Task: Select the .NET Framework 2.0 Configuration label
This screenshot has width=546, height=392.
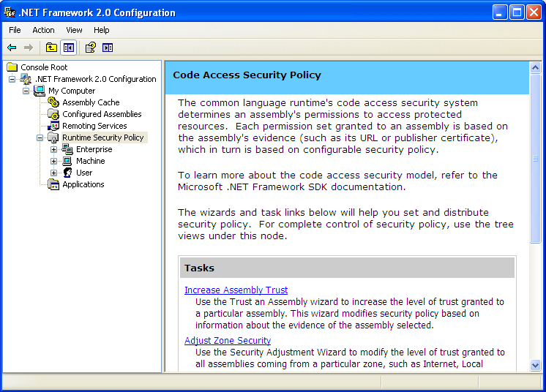Action: [x=95, y=79]
